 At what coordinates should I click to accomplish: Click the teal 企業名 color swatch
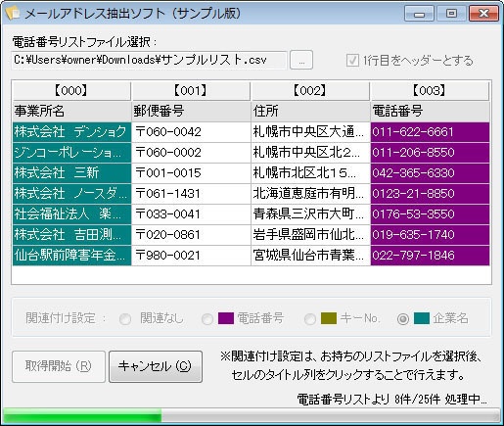tap(422, 318)
